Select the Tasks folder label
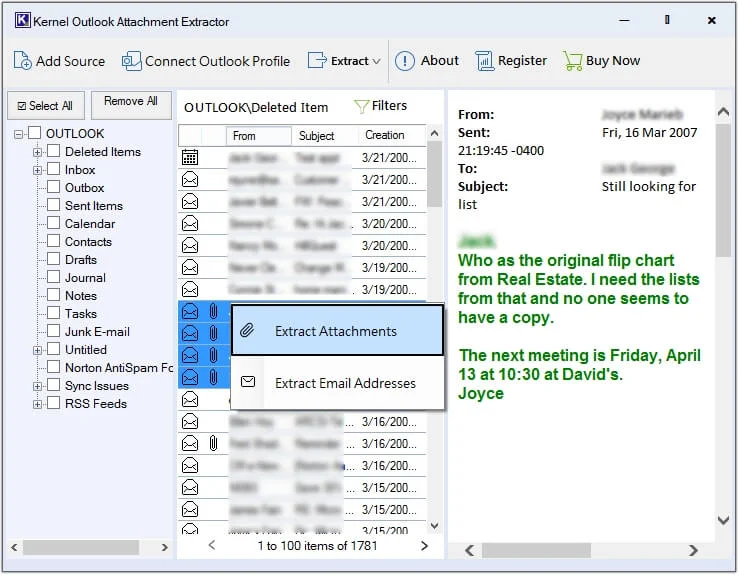This screenshot has width=739, height=575. point(81,313)
